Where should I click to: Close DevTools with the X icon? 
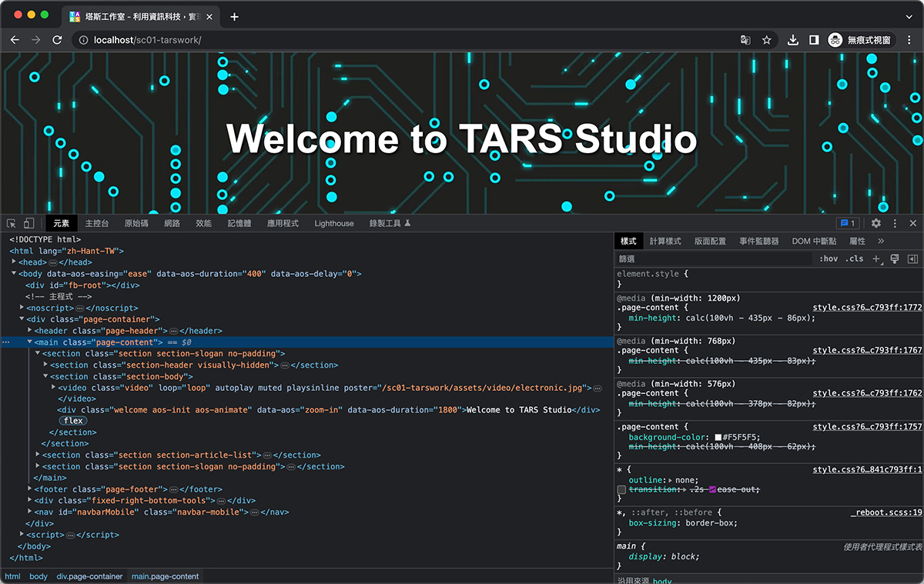[x=912, y=223]
